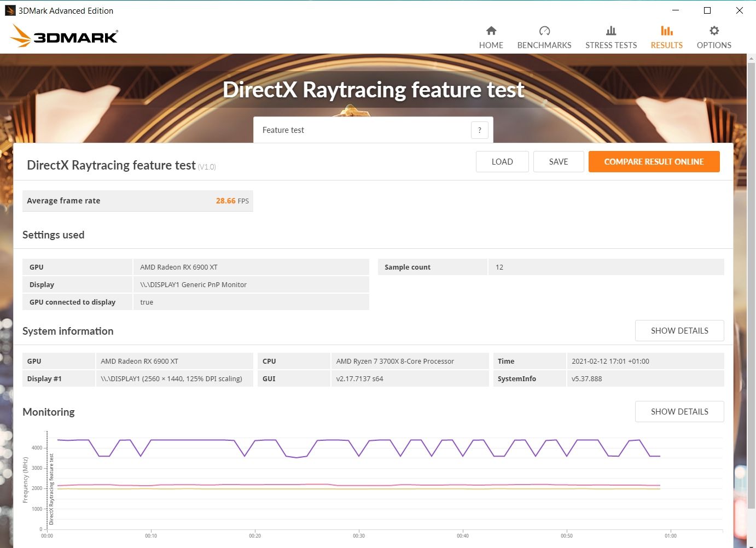This screenshot has width=756, height=548.
Task: Click the Time value 2021-02-12 17:01
Action: (x=610, y=362)
